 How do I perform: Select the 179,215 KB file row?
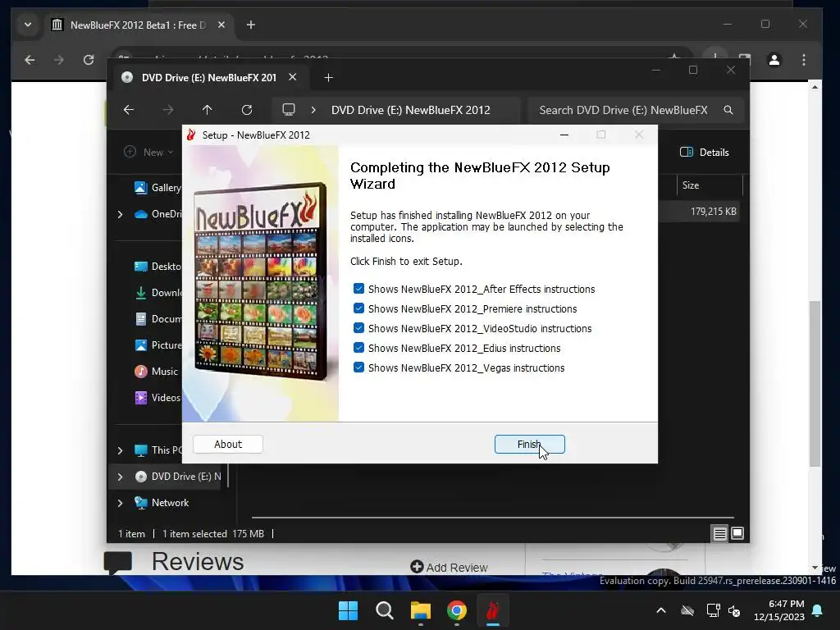pyautogui.click(x=699, y=212)
